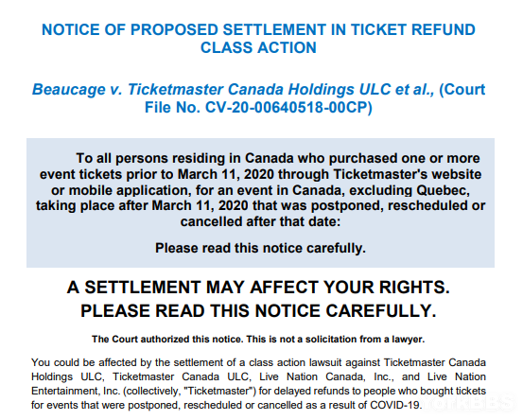Select the "CLASS ACTION" title line
Screen dimensions: 523x420
258,47
